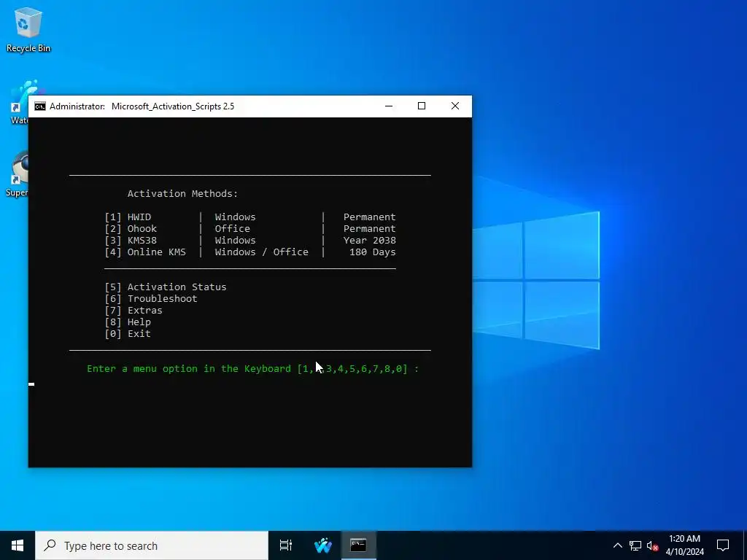
Task: Click the 'Permanent' text in the HWID row
Action: pos(370,217)
